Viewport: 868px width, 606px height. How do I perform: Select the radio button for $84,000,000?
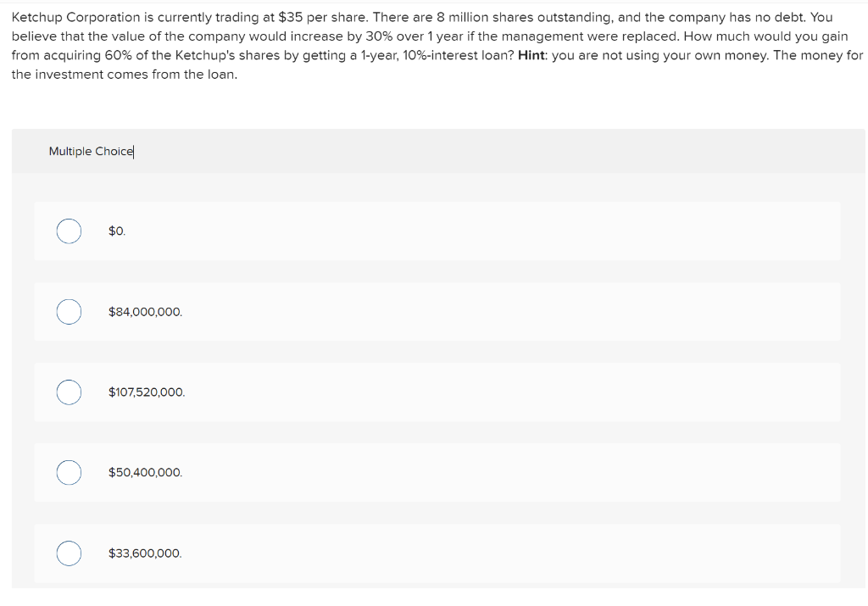click(x=69, y=311)
